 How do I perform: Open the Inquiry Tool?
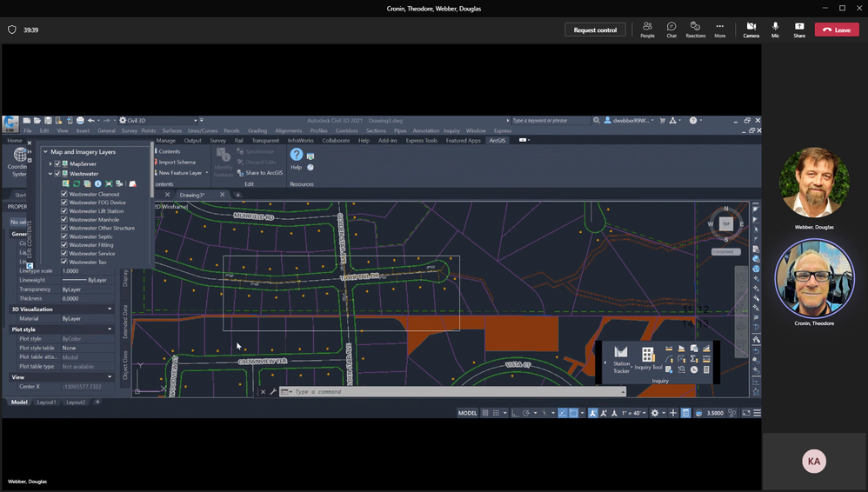(648, 356)
